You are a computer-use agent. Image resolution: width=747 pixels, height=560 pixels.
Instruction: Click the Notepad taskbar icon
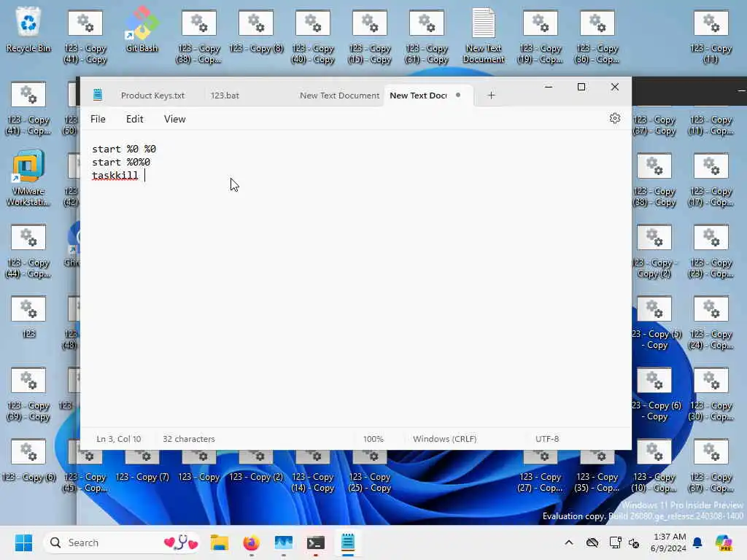(348, 542)
